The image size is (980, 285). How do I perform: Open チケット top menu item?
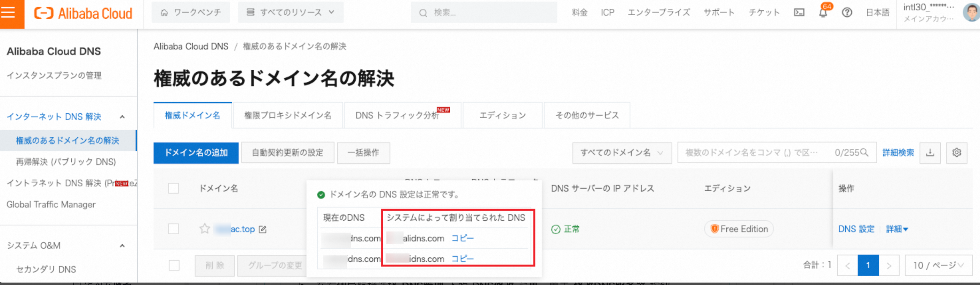[x=764, y=13]
